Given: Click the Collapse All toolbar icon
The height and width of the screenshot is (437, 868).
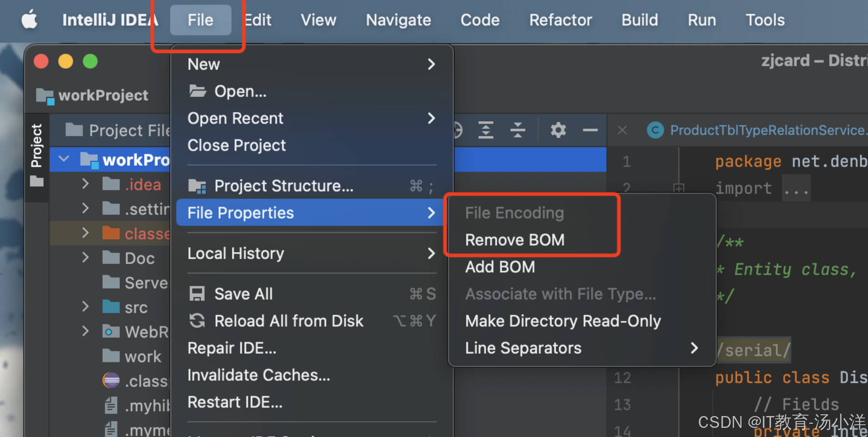Looking at the screenshot, I should 518,130.
